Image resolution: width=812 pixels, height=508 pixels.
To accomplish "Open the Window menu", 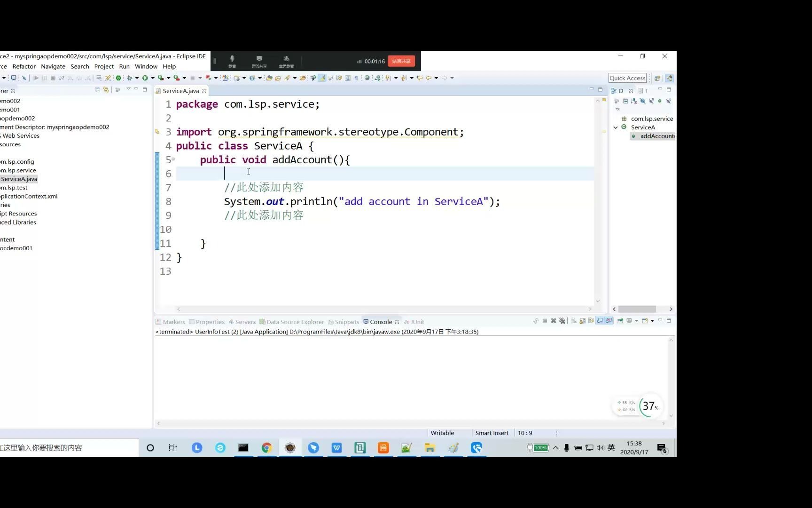I will pos(146,67).
